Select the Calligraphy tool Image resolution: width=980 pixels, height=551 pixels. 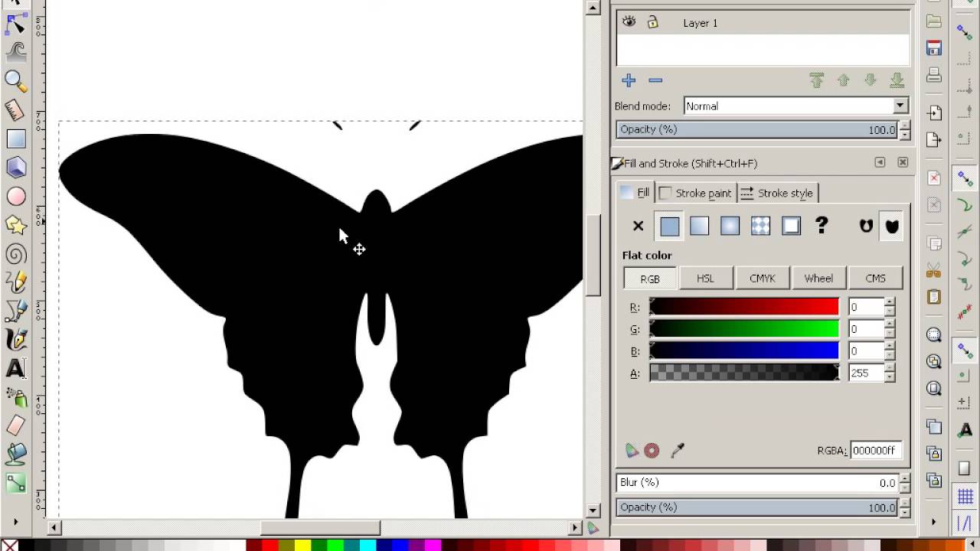click(x=15, y=340)
